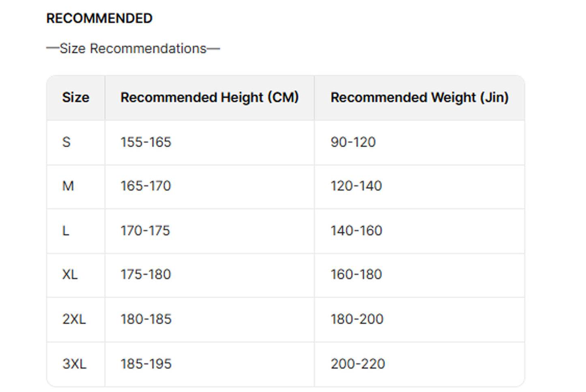Select the 175-180 height cell
586x392 pixels.
click(x=146, y=274)
